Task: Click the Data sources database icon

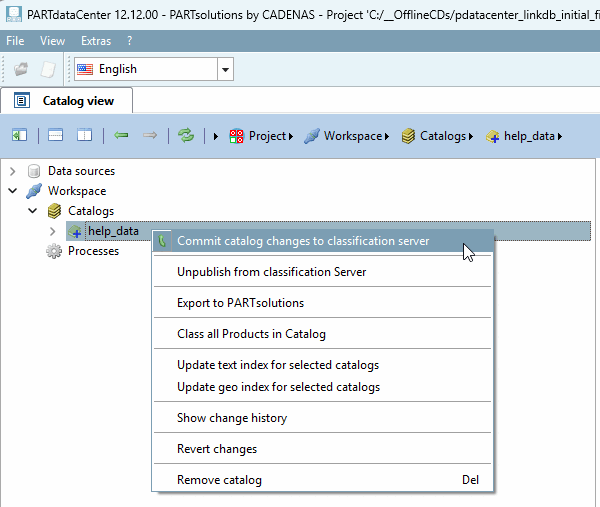Action: [34, 171]
